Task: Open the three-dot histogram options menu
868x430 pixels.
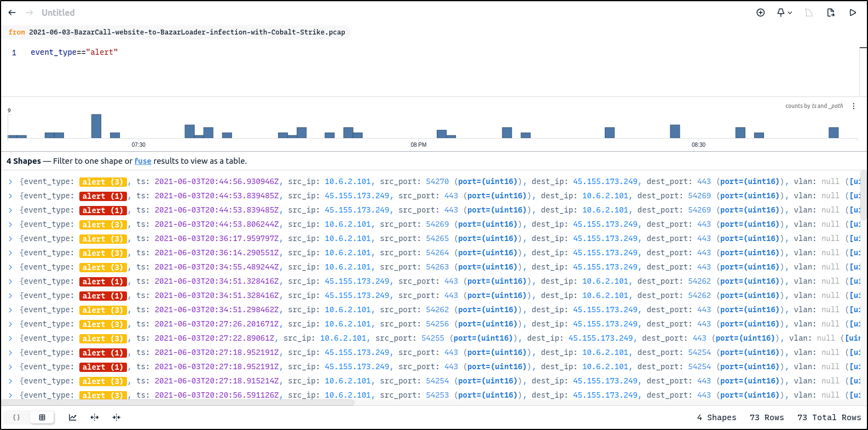Action: pyautogui.click(x=853, y=106)
